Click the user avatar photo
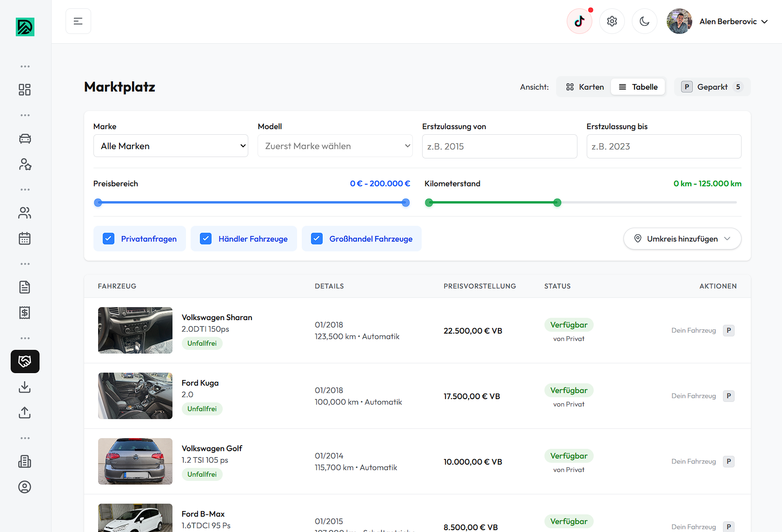Screen dimensions: 782x532 679,21
